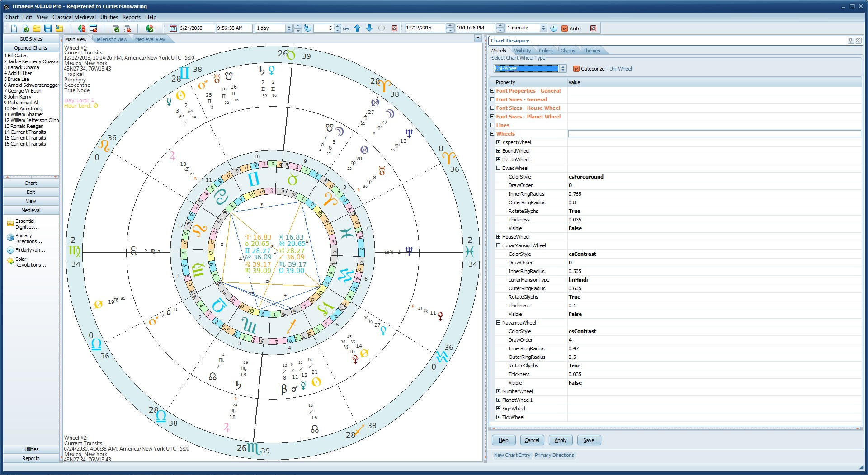Click the pie chart with red X icon

tap(82, 28)
